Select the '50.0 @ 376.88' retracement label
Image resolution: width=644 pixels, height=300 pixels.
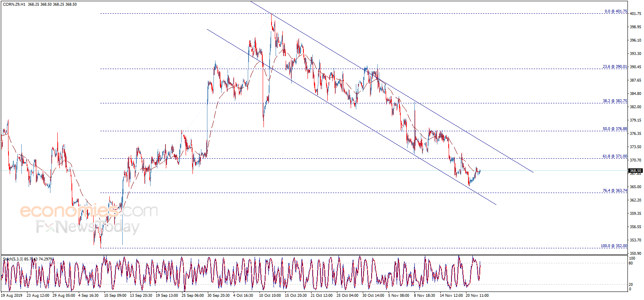(x=615, y=129)
